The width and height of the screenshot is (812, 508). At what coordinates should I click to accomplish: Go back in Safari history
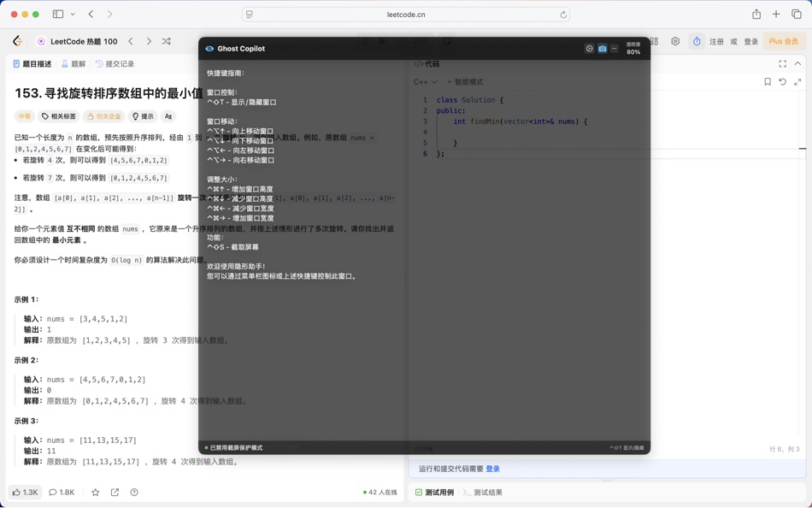[x=91, y=14]
